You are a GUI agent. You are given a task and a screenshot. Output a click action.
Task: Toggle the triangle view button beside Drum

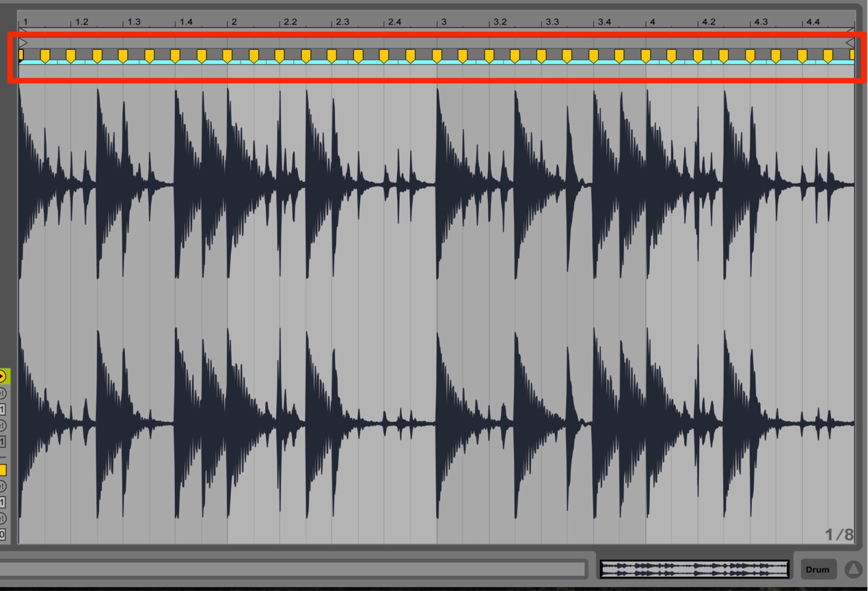853,569
